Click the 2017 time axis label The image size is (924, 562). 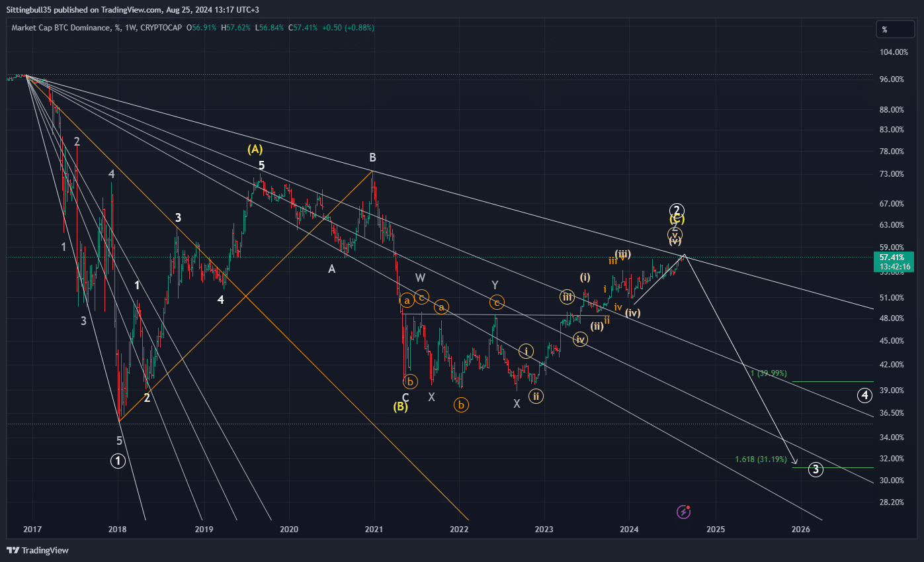pyautogui.click(x=32, y=529)
